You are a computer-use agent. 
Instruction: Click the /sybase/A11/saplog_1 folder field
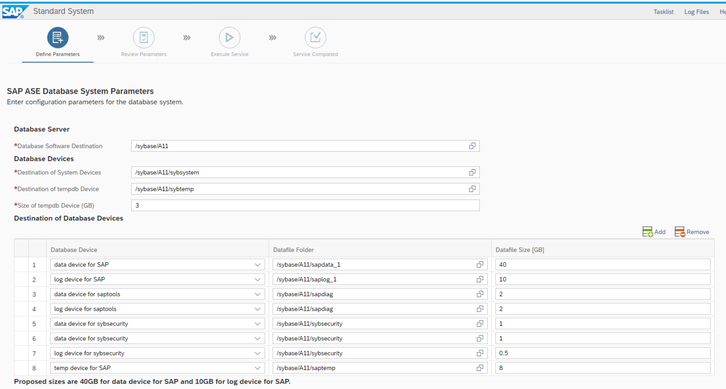click(380, 279)
